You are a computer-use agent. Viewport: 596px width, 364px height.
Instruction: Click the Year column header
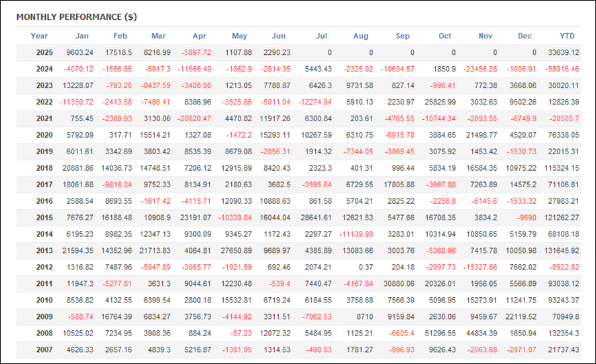[39, 36]
